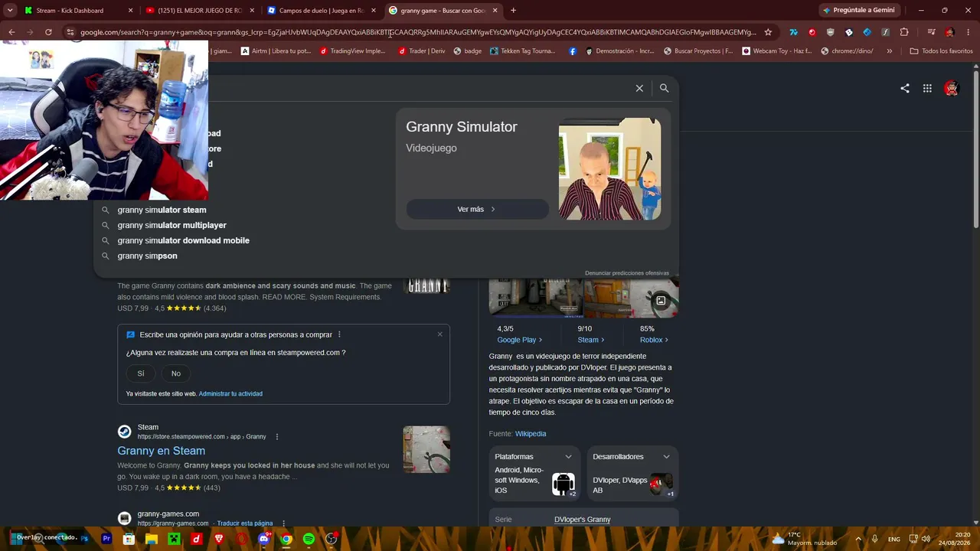Launch Premiere Pro from the taskbar
This screenshot has height=551, width=980.
pyautogui.click(x=106, y=539)
